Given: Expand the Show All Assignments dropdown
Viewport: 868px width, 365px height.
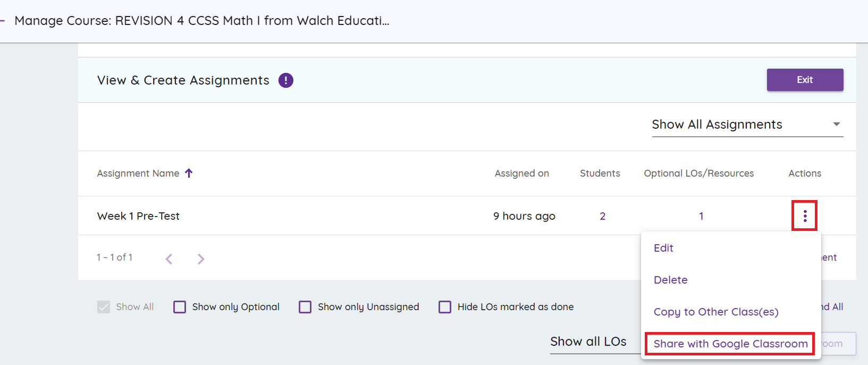Looking at the screenshot, I should click(x=747, y=125).
